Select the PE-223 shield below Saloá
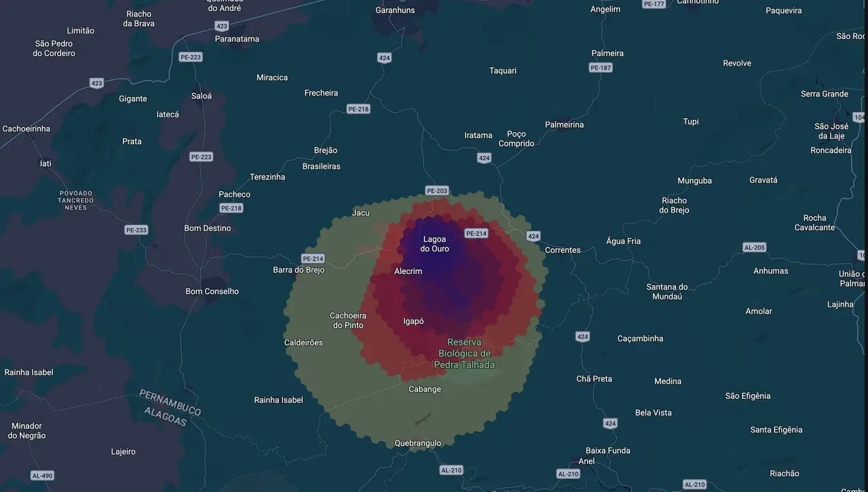The image size is (868, 492). [201, 156]
